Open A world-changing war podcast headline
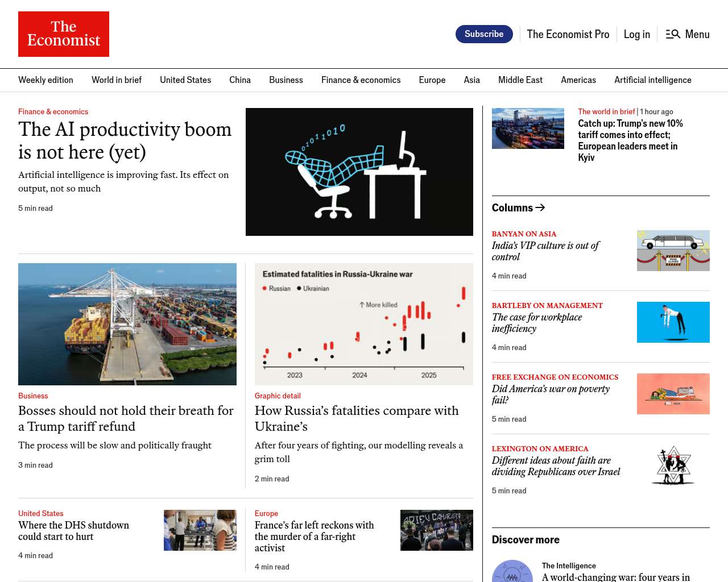The height and width of the screenshot is (582, 728). (x=616, y=577)
